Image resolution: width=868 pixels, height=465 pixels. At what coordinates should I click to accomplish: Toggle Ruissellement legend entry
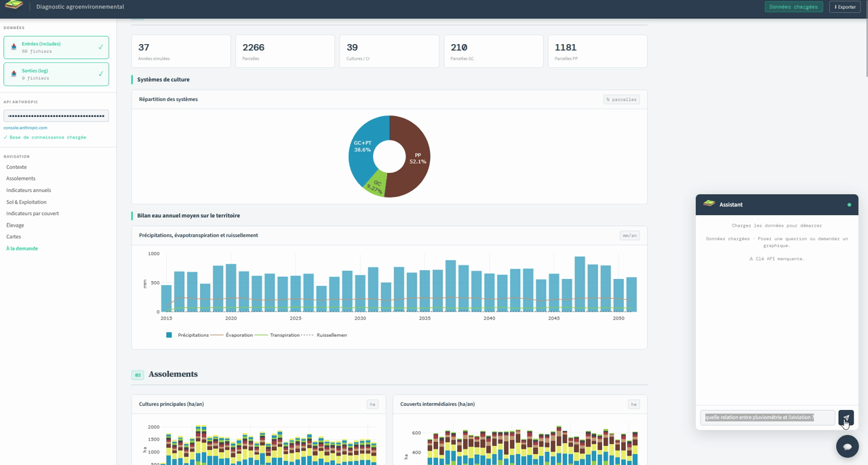coord(324,335)
